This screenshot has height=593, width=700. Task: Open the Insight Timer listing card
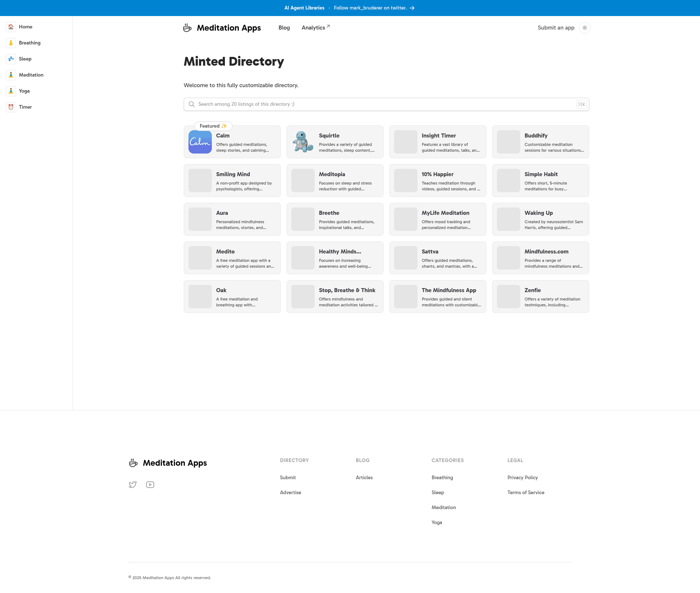point(438,142)
